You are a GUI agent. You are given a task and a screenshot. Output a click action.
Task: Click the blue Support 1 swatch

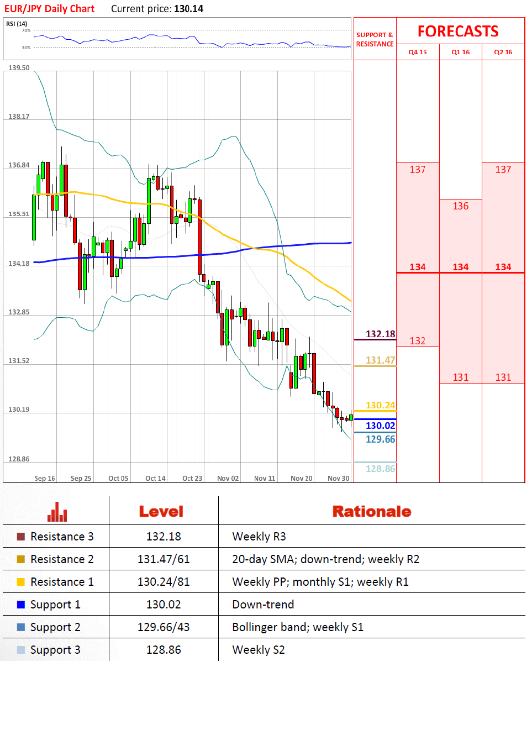pos(21,605)
